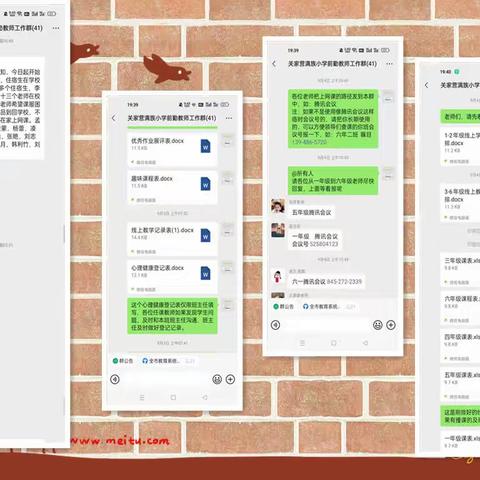Tap the back arrow in the 腾讯会议 chat
This screenshot has width=480, height=480.
point(274,64)
